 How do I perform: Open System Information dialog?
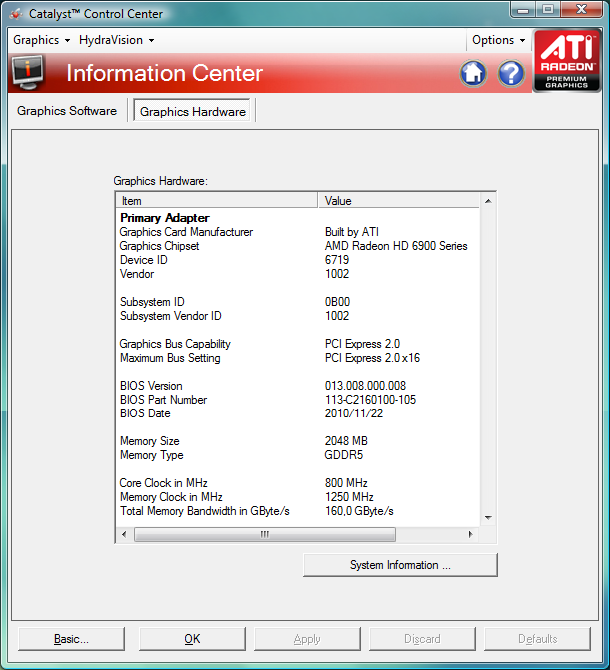400,565
